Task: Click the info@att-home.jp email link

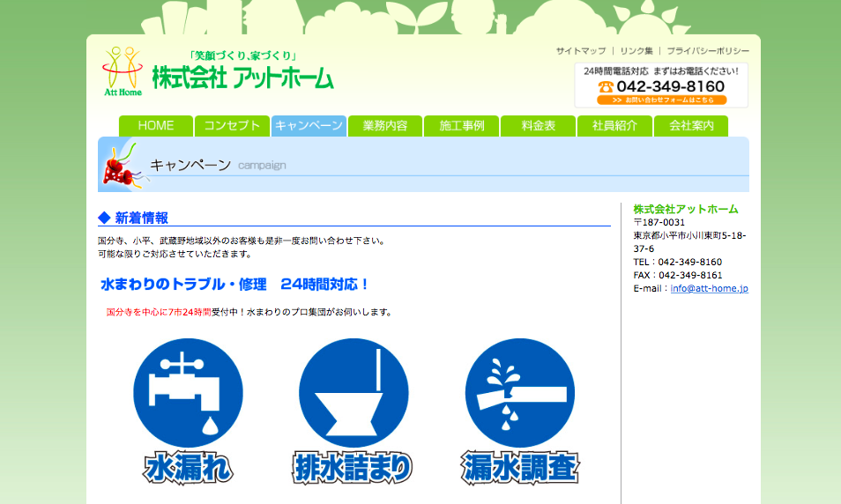Action: tap(709, 288)
